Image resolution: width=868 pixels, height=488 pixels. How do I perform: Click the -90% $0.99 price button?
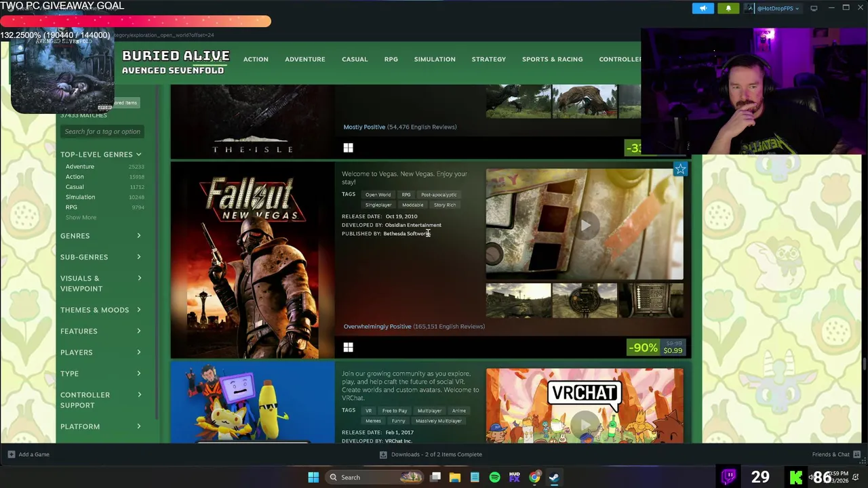point(656,348)
